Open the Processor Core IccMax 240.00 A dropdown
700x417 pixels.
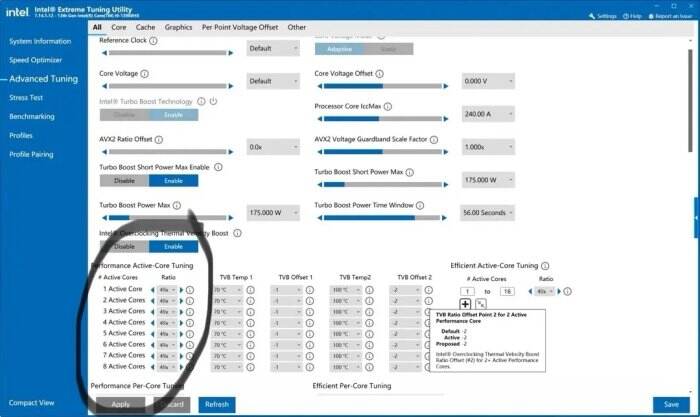coord(488,114)
